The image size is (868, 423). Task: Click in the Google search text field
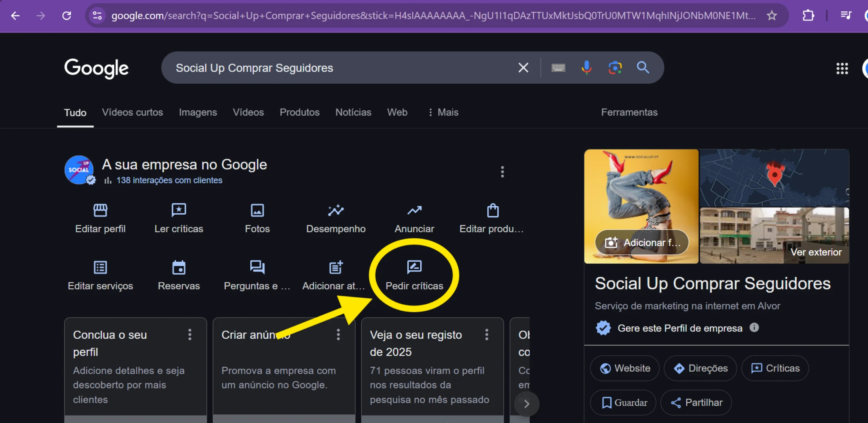[x=341, y=68]
